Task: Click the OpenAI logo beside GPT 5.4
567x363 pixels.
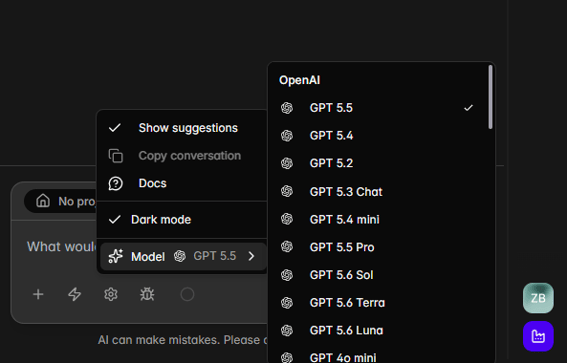Action: [x=287, y=136]
